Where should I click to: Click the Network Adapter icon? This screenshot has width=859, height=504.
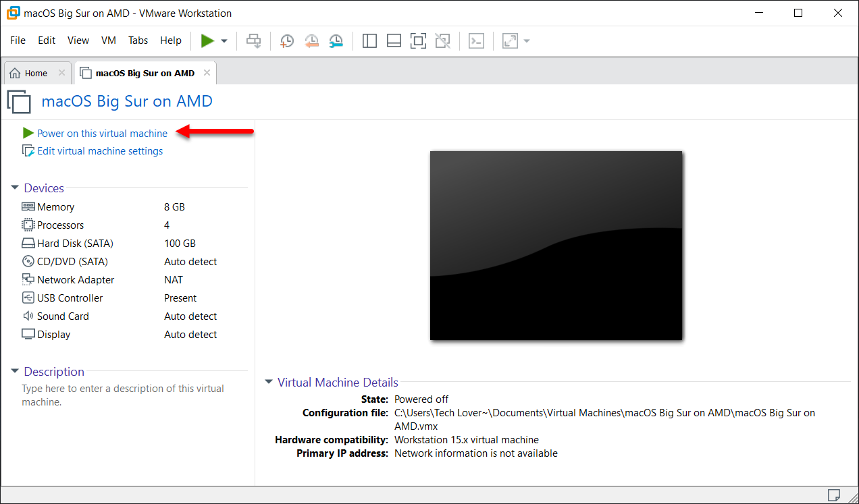pos(28,280)
